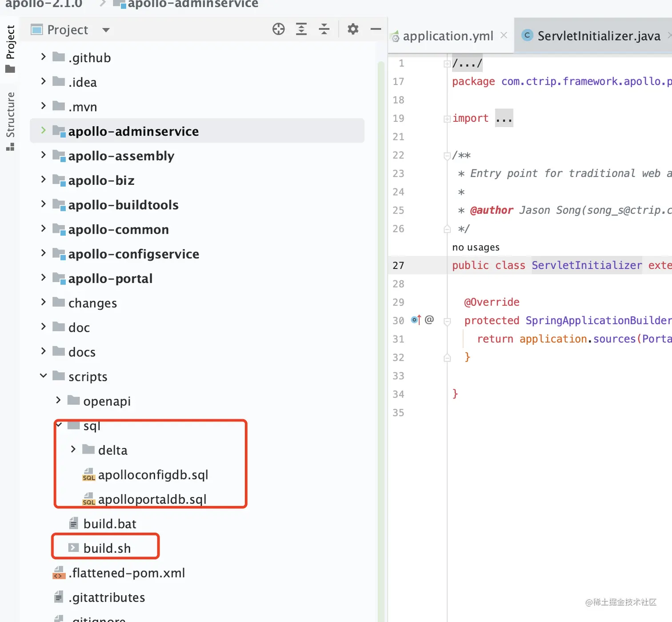Expand the apollo-common module

click(43, 228)
